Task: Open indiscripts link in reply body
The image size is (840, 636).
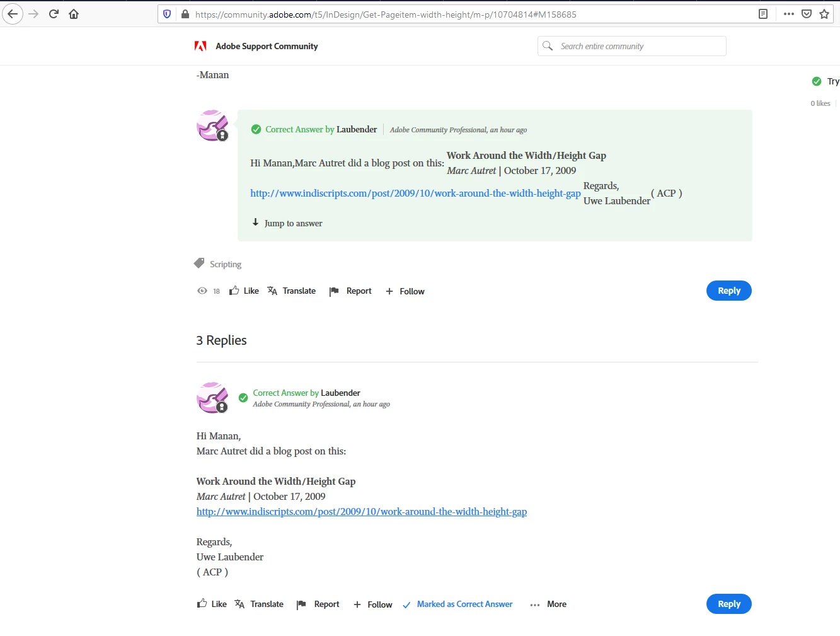Action: pos(362,512)
